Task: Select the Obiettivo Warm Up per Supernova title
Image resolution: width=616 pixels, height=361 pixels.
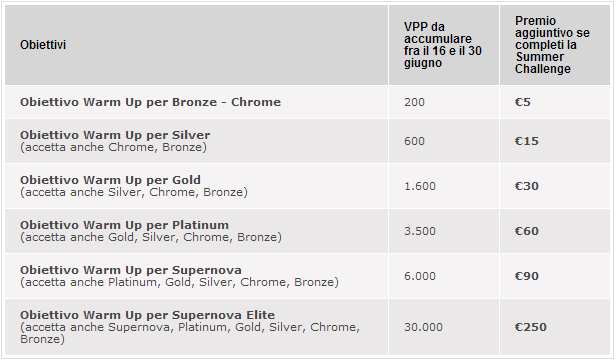Action: click(131, 270)
